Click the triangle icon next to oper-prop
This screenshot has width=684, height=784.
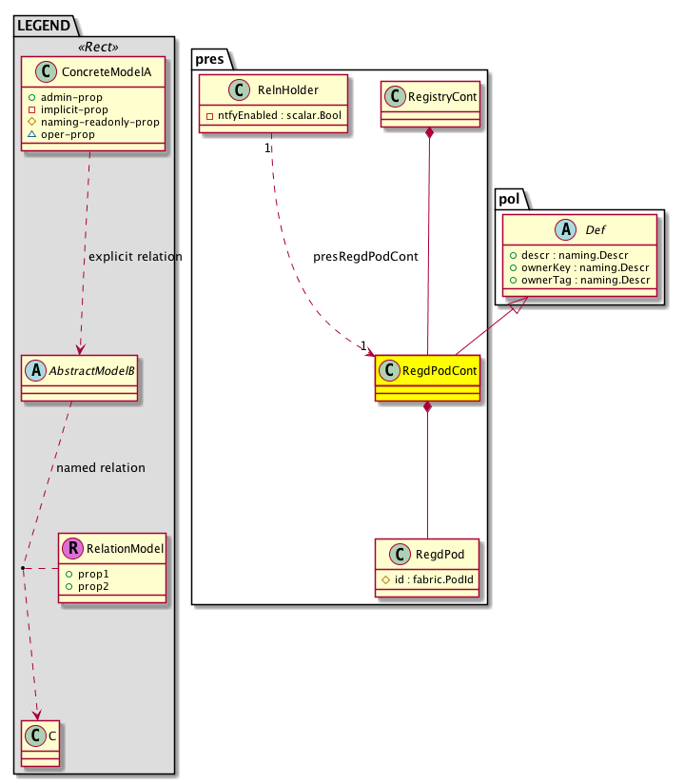[x=32, y=134]
